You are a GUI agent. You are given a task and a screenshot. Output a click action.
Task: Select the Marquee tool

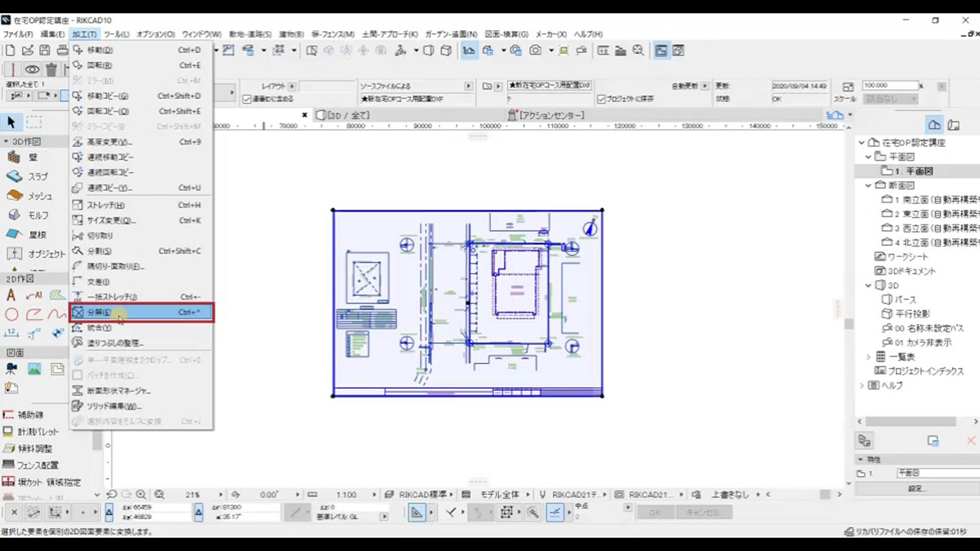point(34,122)
